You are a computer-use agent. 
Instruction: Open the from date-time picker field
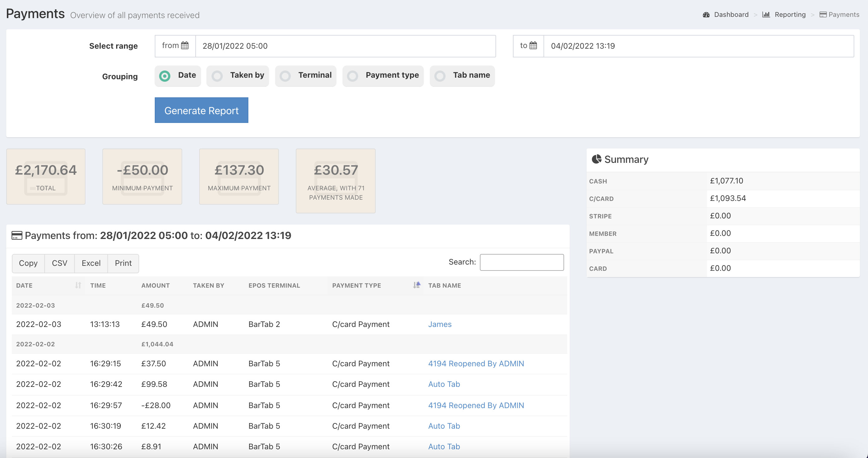point(345,46)
